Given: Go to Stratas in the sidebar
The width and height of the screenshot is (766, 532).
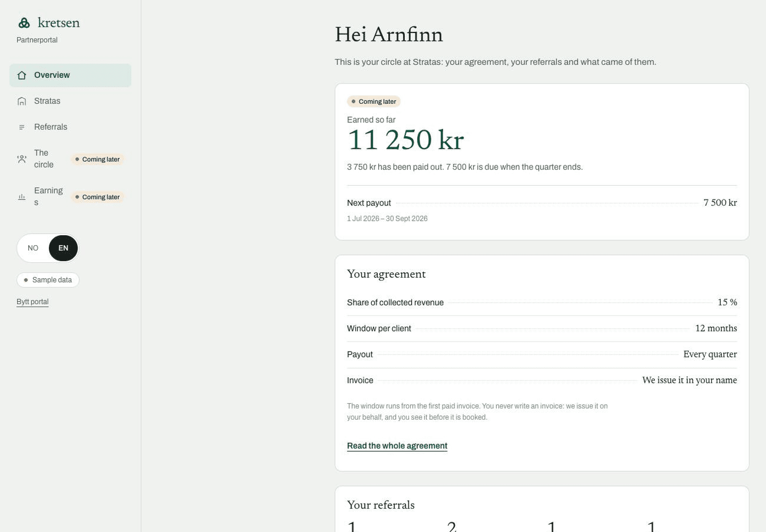Looking at the screenshot, I should click(70, 101).
